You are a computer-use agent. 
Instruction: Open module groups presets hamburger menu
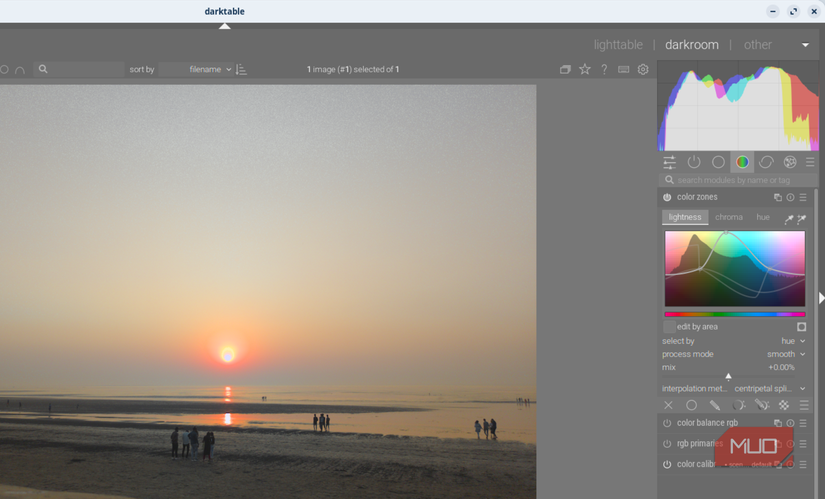tap(810, 162)
